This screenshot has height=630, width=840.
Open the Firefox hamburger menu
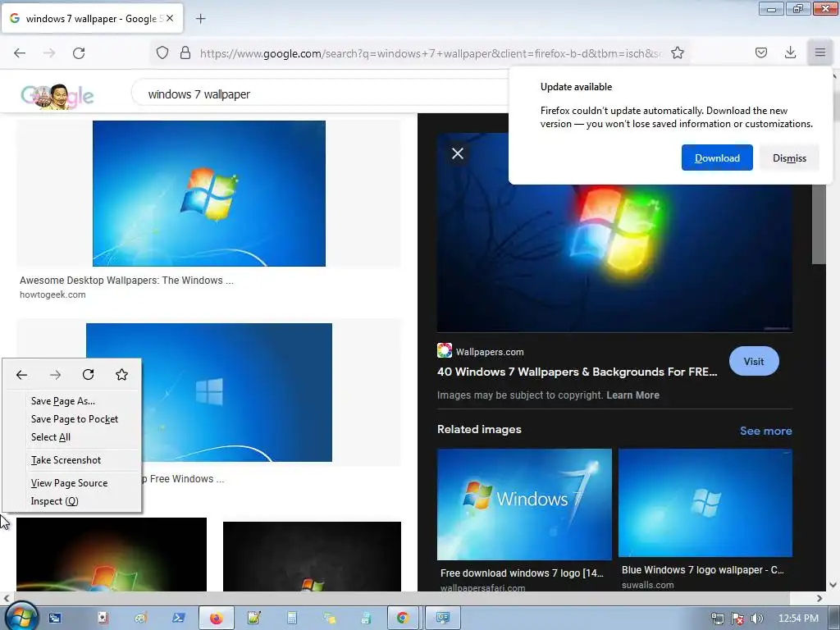point(819,52)
